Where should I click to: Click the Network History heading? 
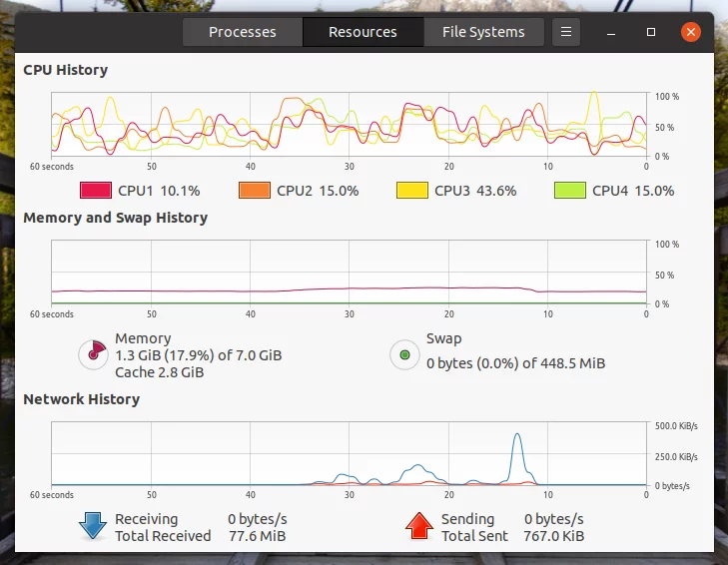81,399
